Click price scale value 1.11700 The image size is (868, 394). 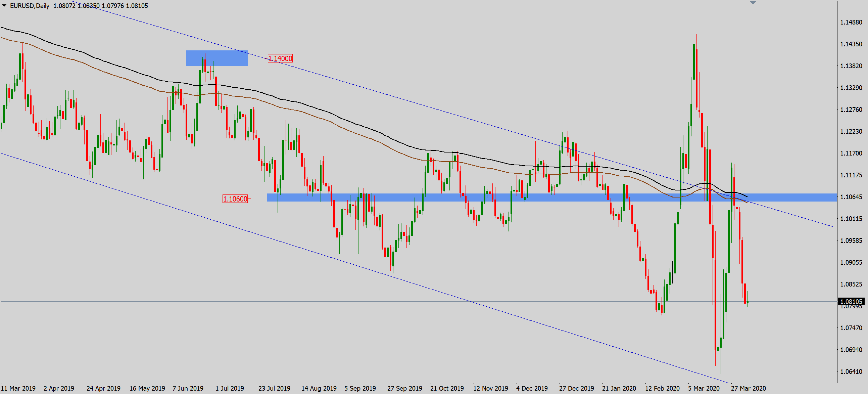point(851,153)
